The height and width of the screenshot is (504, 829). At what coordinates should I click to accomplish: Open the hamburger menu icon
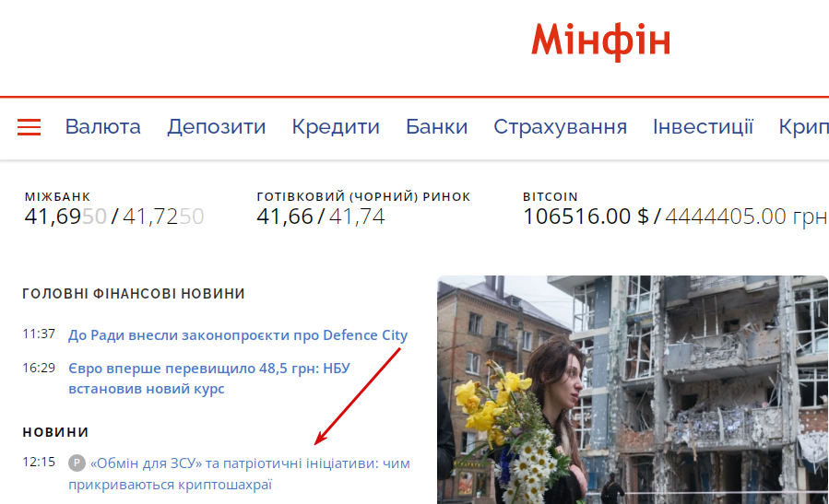point(30,127)
